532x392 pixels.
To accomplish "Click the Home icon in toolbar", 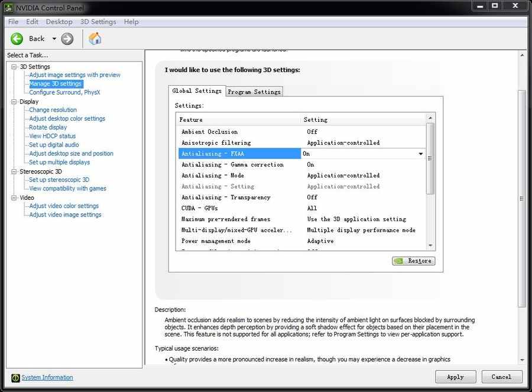I will pos(95,38).
